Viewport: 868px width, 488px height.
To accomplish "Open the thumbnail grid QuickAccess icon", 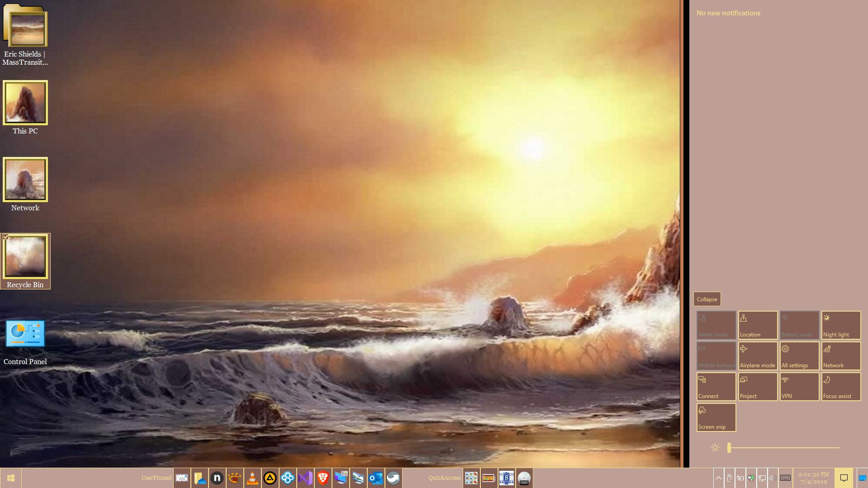I will point(471,478).
